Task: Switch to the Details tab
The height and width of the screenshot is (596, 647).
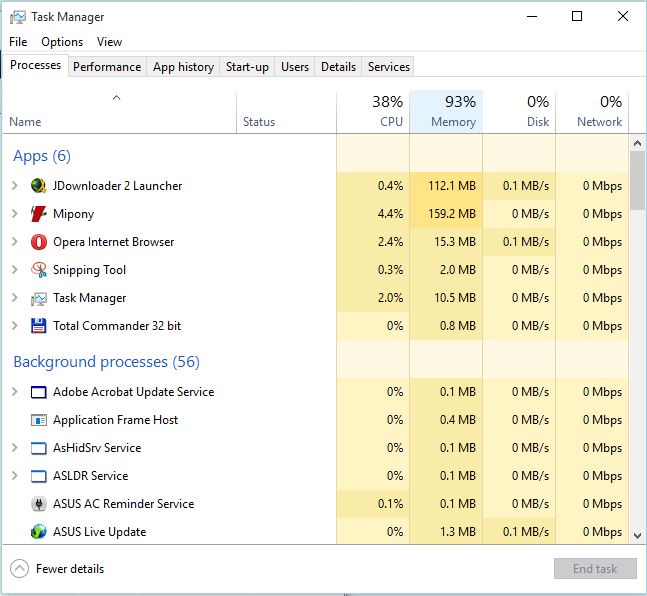Action: [x=338, y=67]
